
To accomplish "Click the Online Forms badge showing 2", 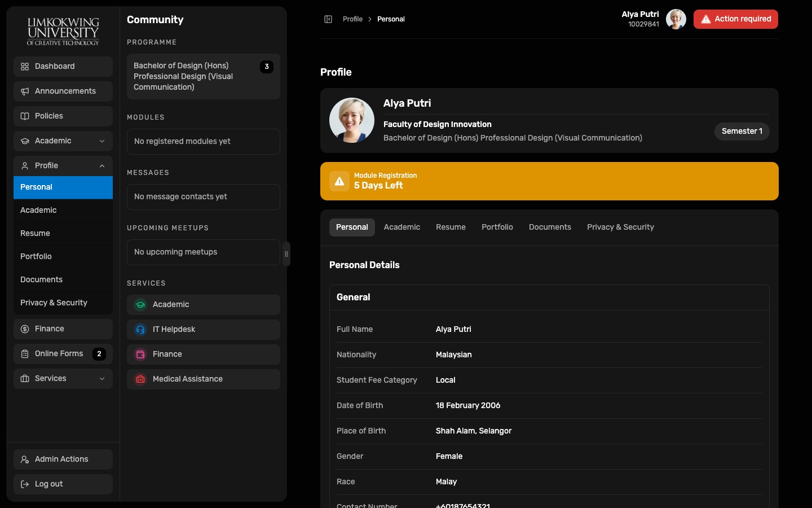I will (x=99, y=354).
